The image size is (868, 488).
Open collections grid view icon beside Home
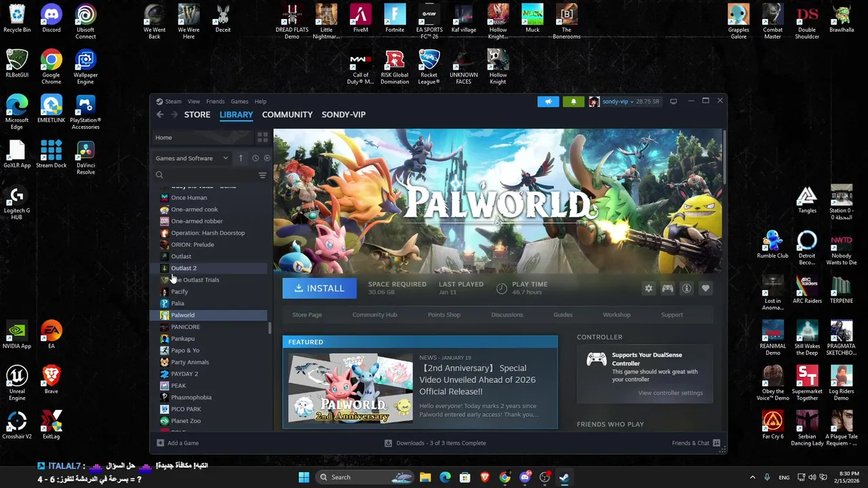coord(262,138)
